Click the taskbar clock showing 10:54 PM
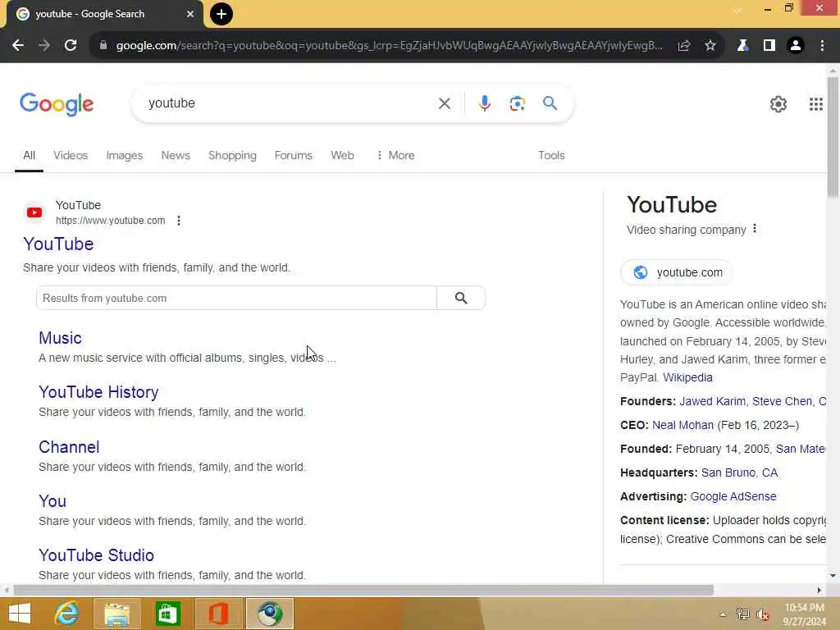Image resolution: width=840 pixels, height=630 pixels. tap(805, 614)
